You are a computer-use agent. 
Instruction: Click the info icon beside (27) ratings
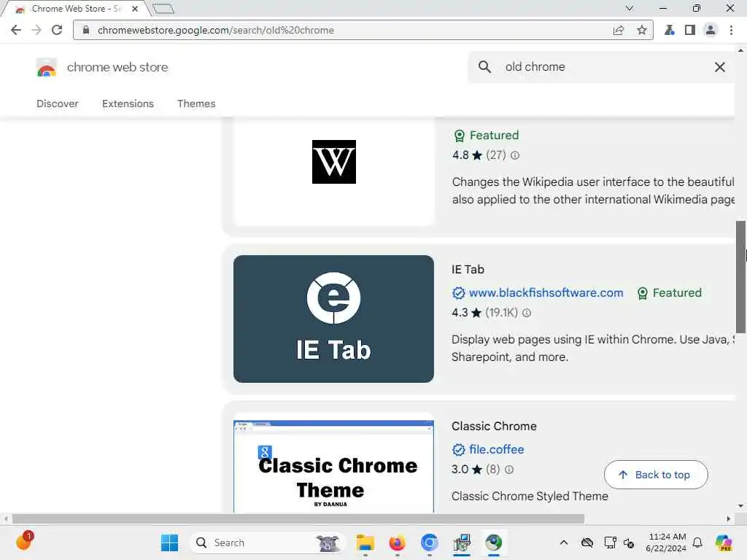point(515,155)
